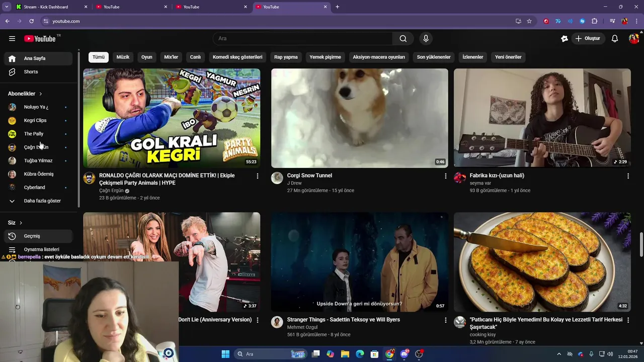Open Kübra Ödemiş subscription
The image size is (644, 362).
(38, 174)
